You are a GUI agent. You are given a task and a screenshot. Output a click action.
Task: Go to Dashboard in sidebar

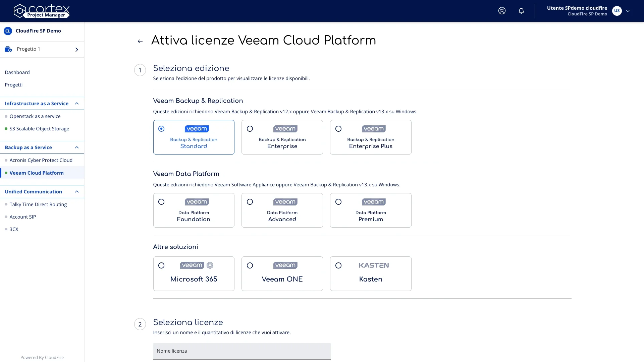tap(17, 72)
